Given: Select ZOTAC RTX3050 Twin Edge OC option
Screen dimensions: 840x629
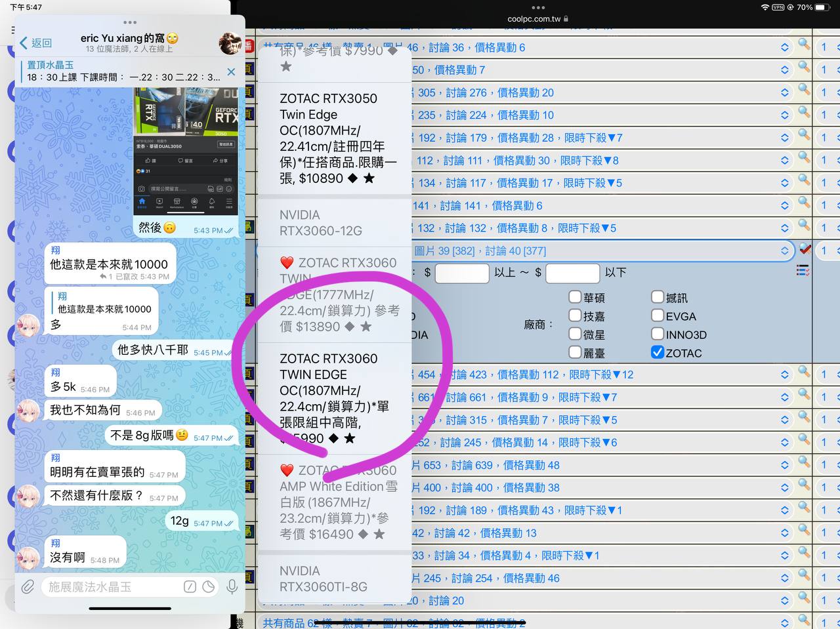Looking at the screenshot, I should click(335, 138).
